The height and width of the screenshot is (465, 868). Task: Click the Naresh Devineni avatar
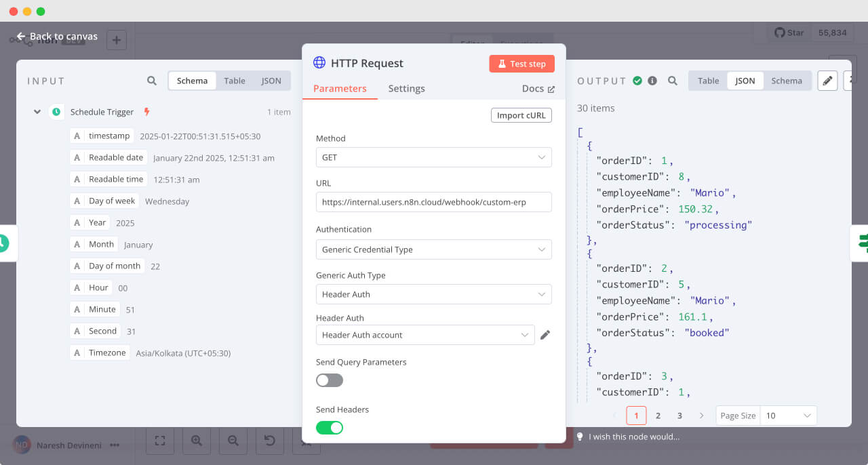[x=22, y=445]
